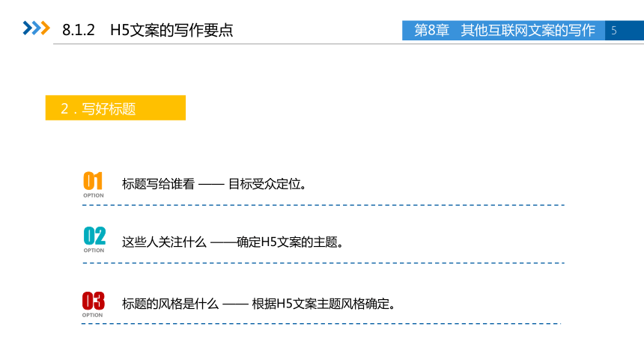
Task: Select the text 目标受众定位
Action: [x=264, y=184]
